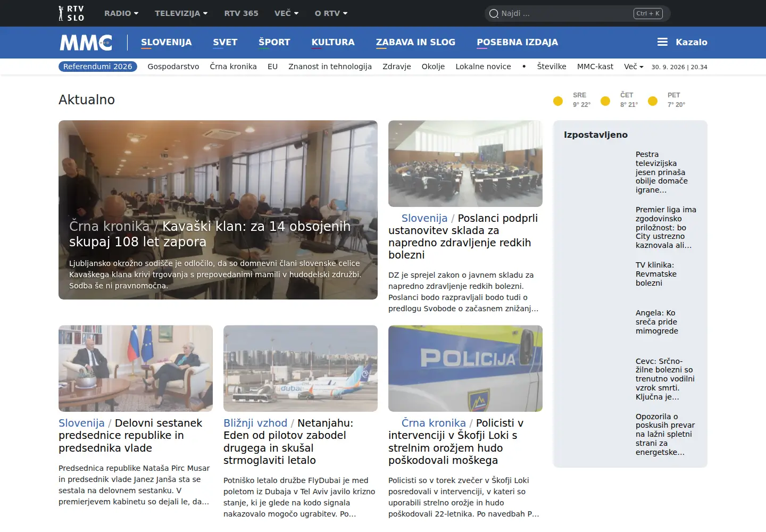Expand the TELEVIZIJA dropdown

(181, 13)
